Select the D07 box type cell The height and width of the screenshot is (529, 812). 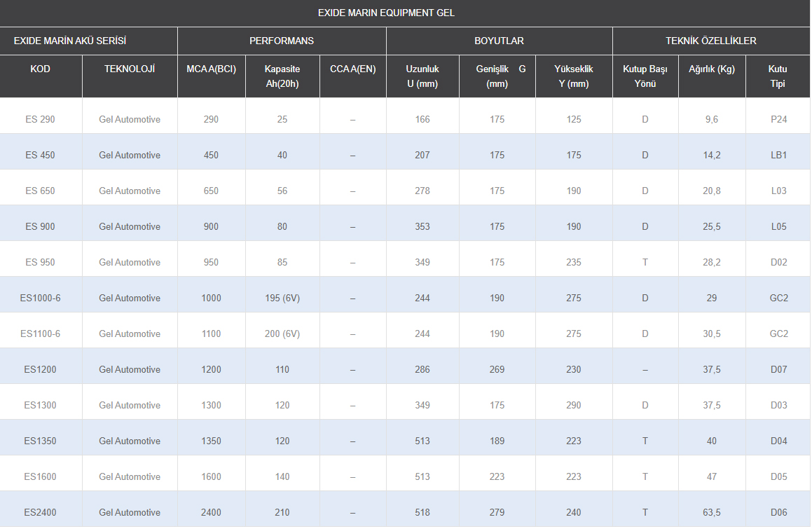pyautogui.click(x=779, y=369)
